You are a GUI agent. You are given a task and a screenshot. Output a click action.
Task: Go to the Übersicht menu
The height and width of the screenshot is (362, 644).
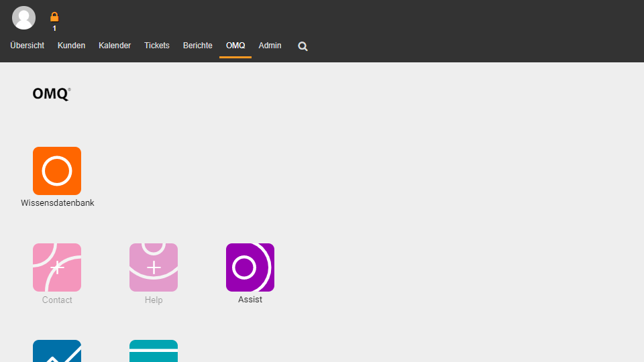[x=27, y=46]
